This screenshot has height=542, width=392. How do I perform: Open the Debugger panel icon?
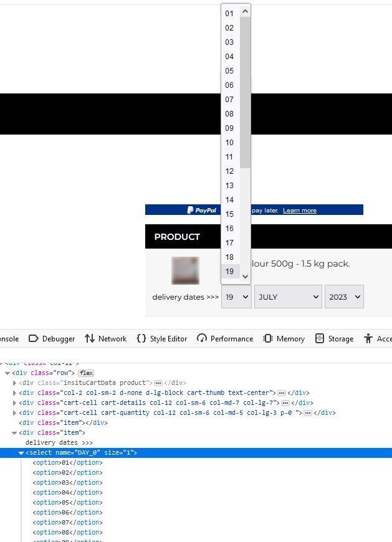click(34, 338)
